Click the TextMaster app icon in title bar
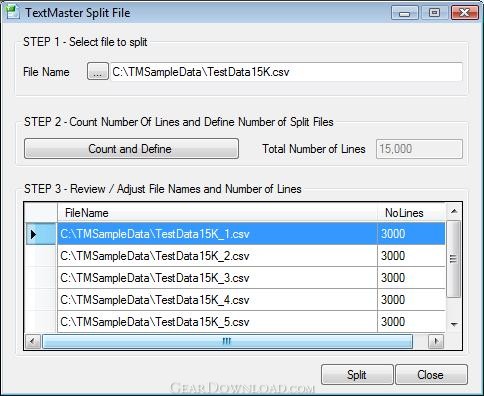Screen dimensions: 484x396 tap(12, 12)
